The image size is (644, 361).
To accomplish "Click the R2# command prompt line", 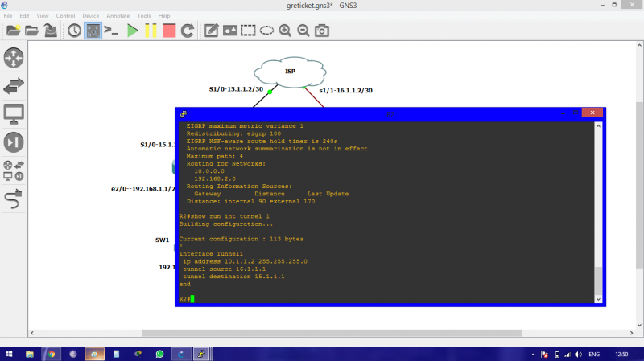I will coord(187,299).
